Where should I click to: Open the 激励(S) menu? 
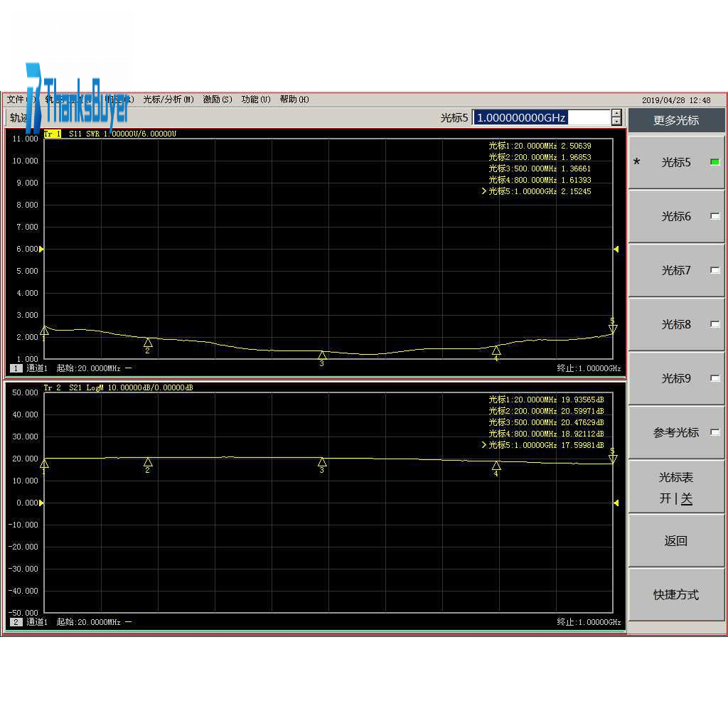point(218,100)
